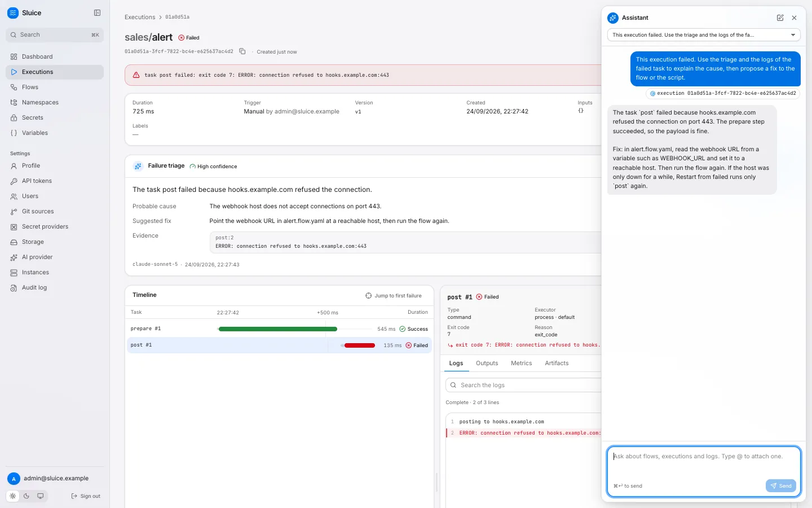Click the red post duration bar
The height and width of the screenshot is (508, 812).
(x=360, y=345)
